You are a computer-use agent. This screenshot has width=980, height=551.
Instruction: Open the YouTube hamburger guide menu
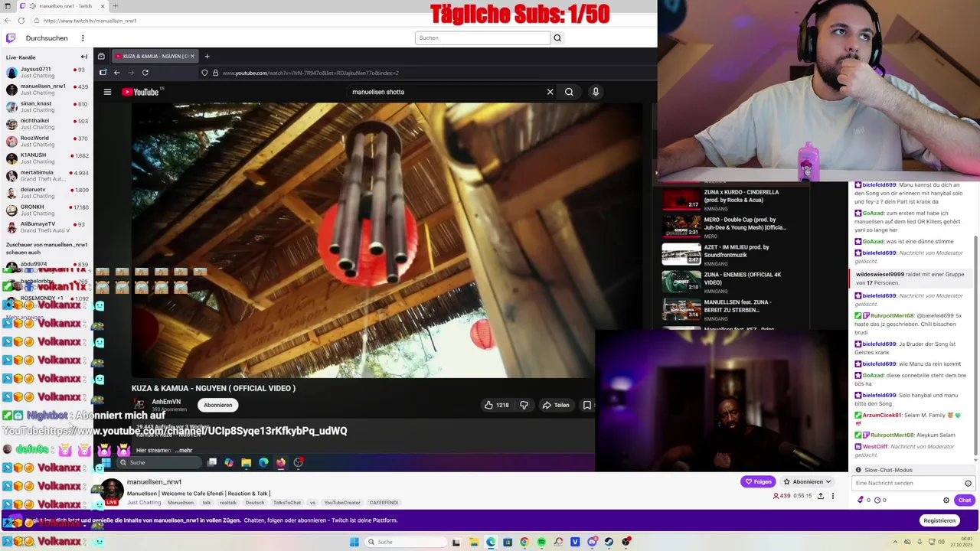[107, 92]
